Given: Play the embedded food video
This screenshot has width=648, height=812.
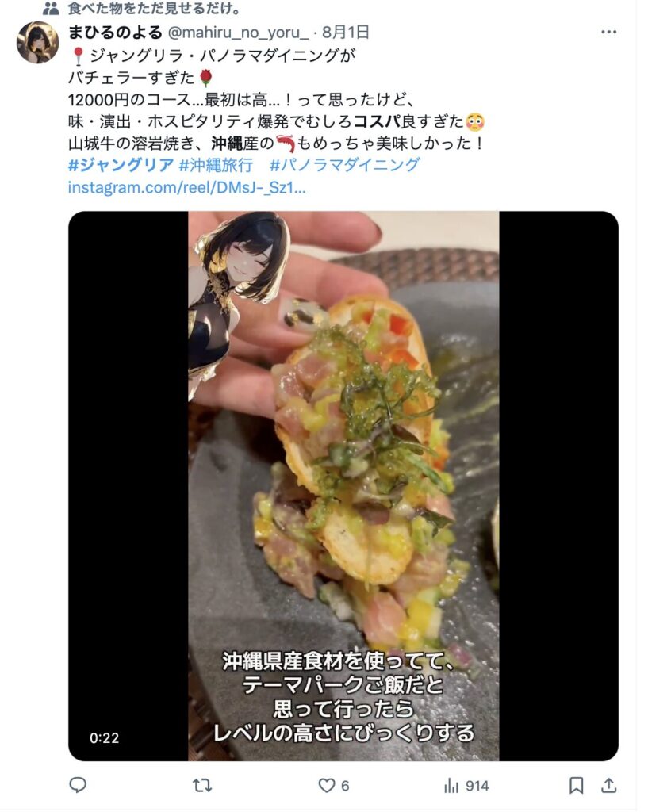Looking at the screenshot, I should (x=343, y=486).
